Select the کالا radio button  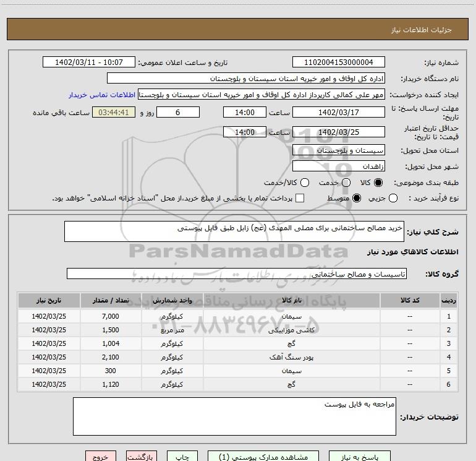click(x=378, y=183)
